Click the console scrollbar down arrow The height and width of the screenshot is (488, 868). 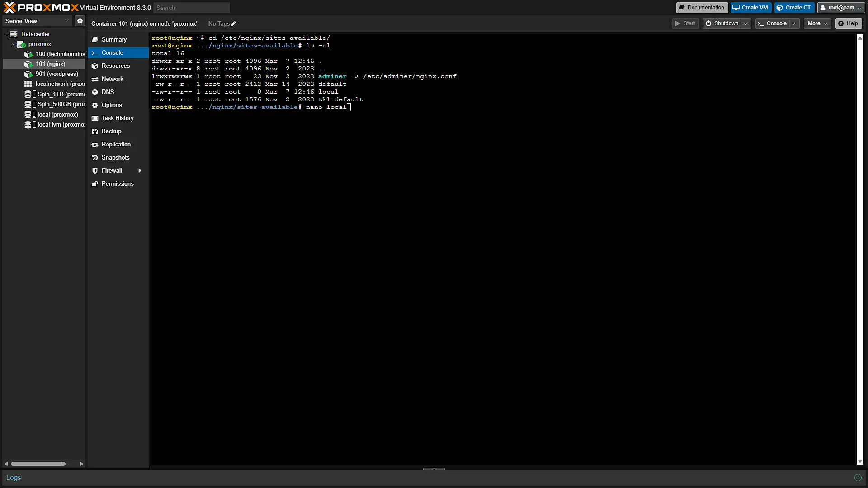point(860,461)
